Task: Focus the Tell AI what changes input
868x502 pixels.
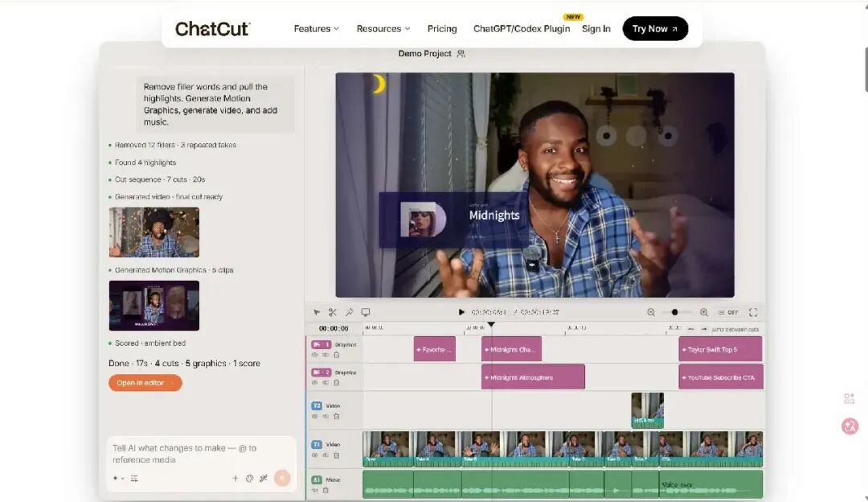Action: tap(201, 454)
